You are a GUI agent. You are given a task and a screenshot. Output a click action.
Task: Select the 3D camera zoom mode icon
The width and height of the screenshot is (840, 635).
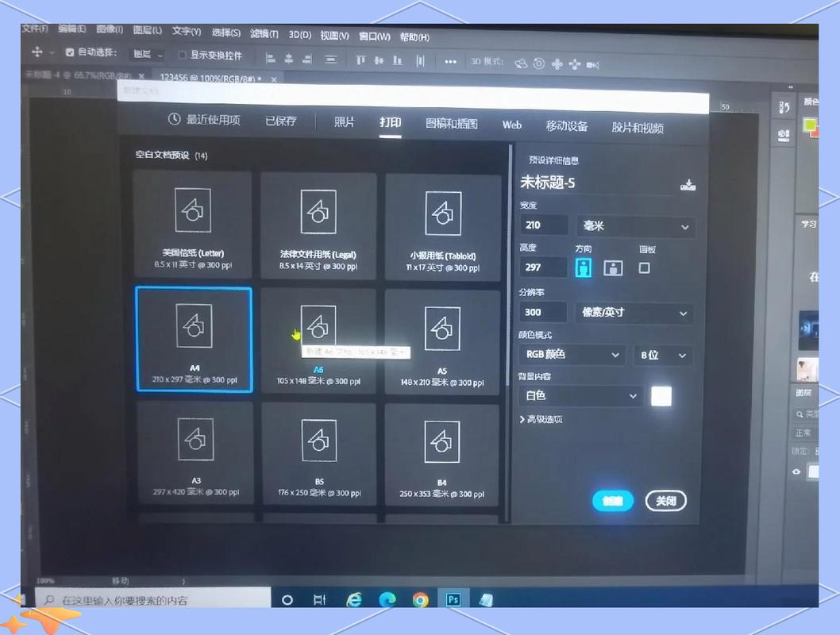click(x=592, y=65)
